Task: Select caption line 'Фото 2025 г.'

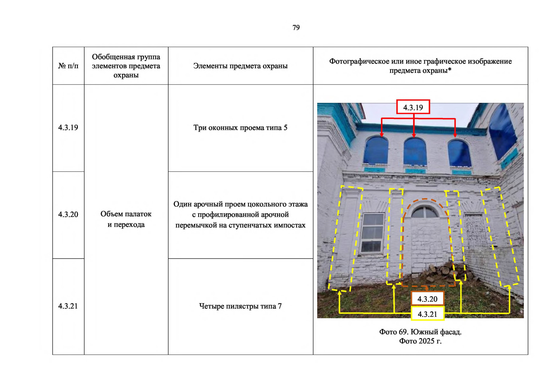Action: 420,341
